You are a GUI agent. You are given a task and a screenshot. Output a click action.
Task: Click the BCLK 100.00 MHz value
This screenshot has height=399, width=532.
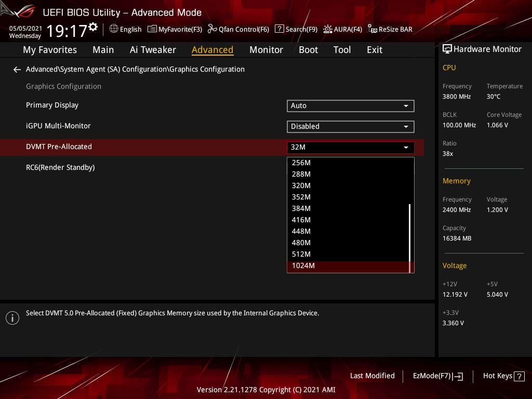[459, 125]
